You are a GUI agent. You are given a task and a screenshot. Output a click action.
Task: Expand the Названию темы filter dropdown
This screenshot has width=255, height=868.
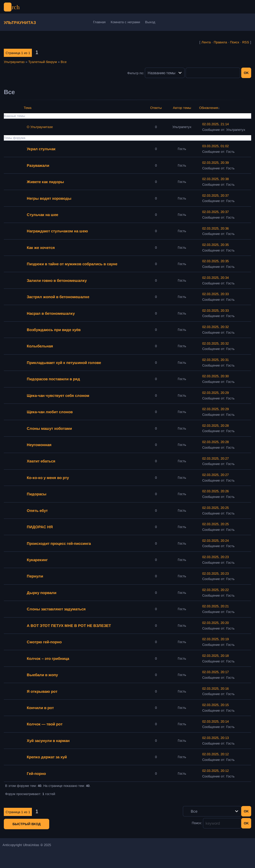(165, 73)
